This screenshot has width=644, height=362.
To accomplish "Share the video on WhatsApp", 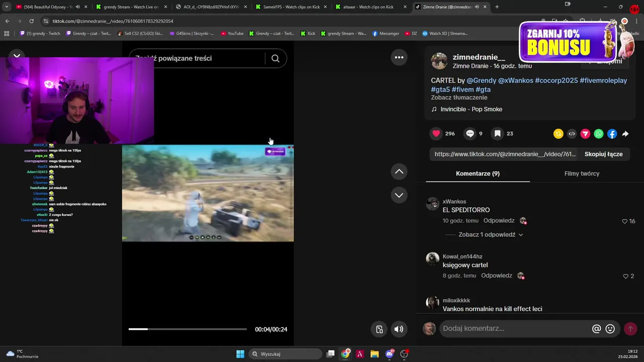I will [x=598, y=134].
